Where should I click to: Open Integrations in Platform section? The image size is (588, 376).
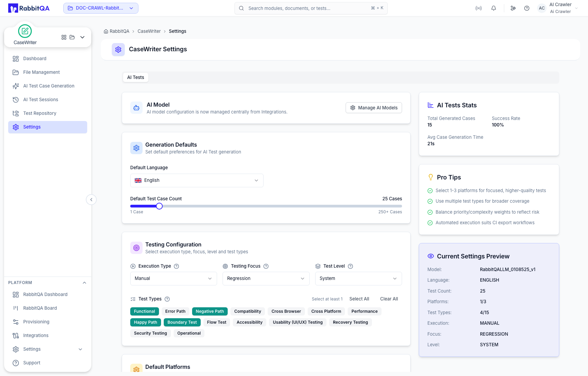point(48,336)
